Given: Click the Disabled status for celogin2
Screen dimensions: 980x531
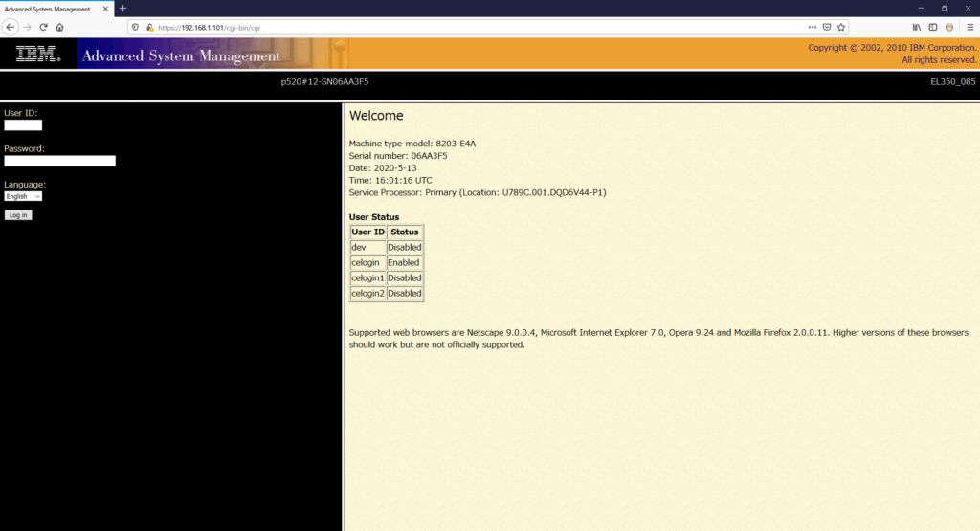Looking at the screenshot, I should pyautogui.click(x=405, y=293).
